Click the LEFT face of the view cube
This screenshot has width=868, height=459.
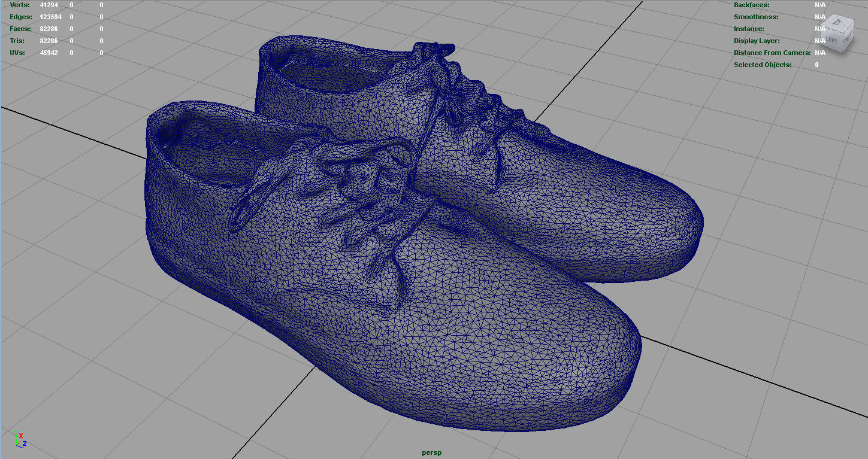[x=831, y=39]
